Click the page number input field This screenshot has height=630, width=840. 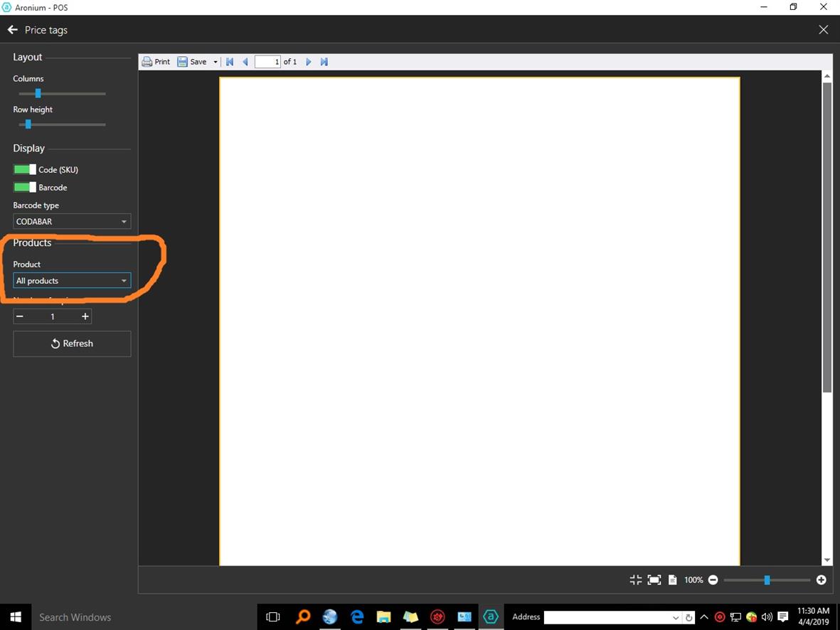click(x=267, y=62)
